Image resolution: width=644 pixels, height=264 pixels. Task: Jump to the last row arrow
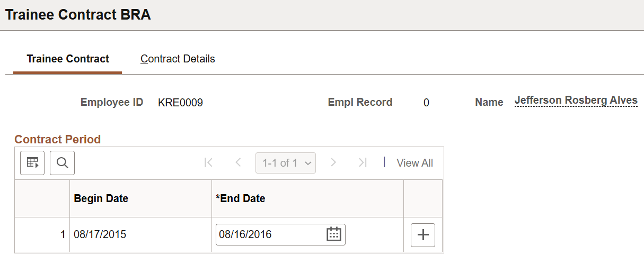click(x=363, y=162)
